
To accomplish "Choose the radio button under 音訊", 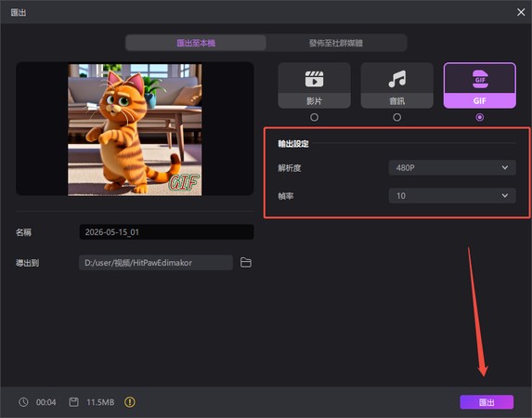I will click(x=397, y=117).
